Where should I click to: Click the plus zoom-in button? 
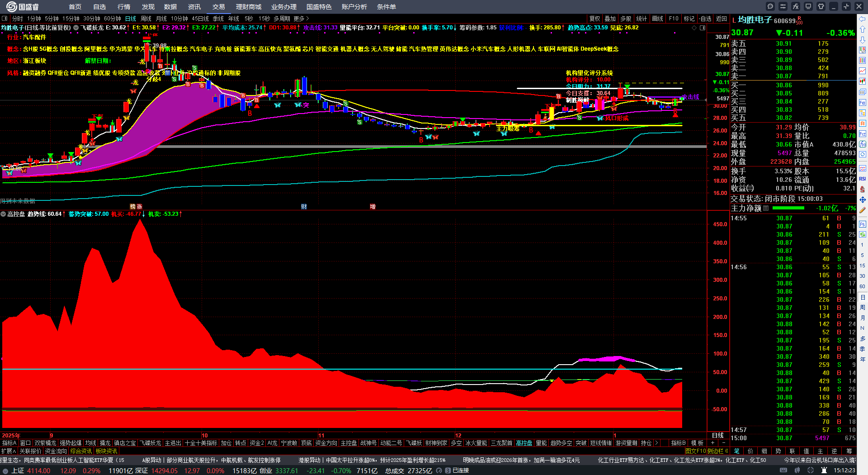[x=713, y=443]
